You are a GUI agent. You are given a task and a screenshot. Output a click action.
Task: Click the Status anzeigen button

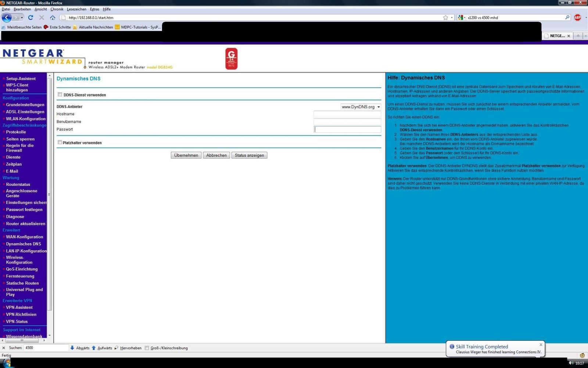(250, 155)
